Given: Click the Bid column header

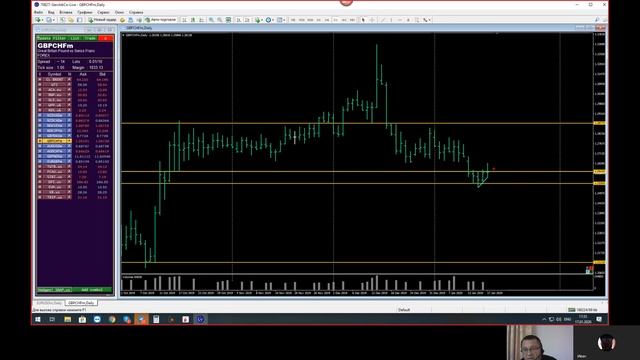Looking at the screenshot, I should 102,74.
